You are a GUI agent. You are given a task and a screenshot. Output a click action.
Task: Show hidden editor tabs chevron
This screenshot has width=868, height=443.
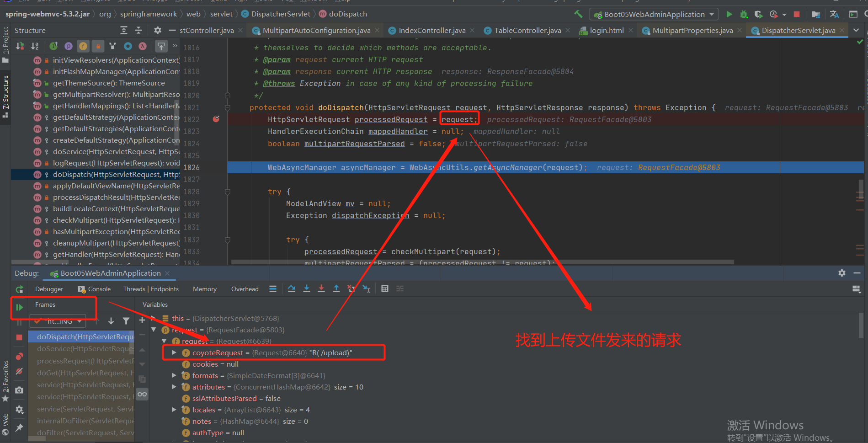856,30
